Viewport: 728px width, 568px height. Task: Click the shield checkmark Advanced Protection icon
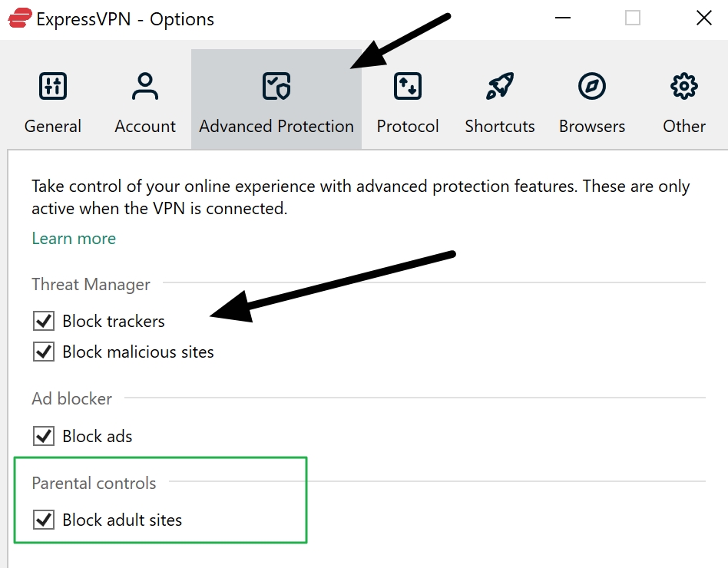276,86
